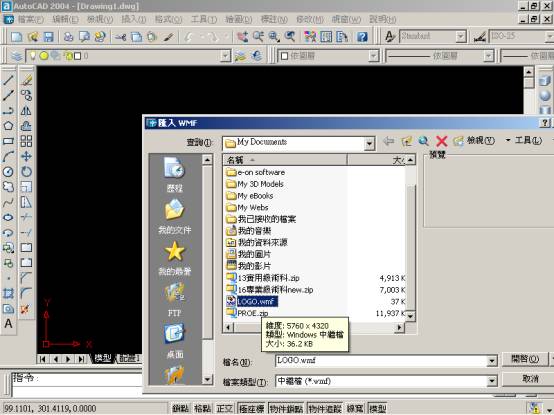
Task: Select the Construction Line tool
Action: click(x=8, y=95)
